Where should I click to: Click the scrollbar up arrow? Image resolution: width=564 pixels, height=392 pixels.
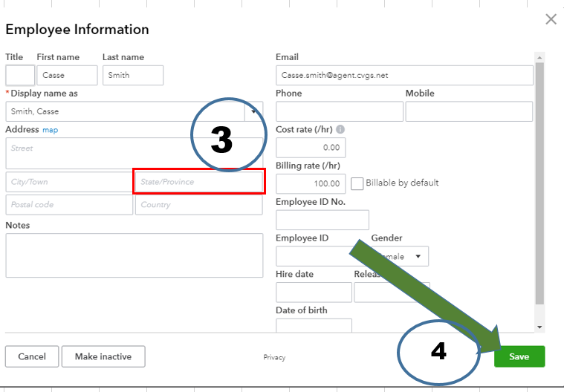tap(539, 57)
